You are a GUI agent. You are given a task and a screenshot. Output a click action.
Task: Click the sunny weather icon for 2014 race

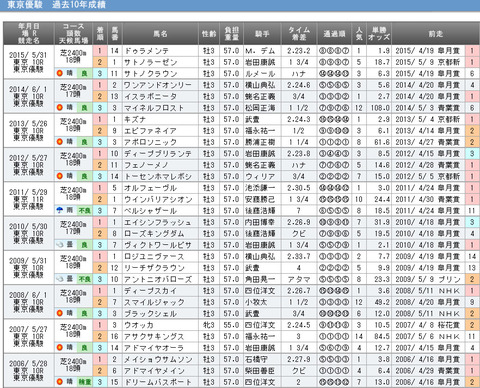pyautogui.click(x=60, y=107)
